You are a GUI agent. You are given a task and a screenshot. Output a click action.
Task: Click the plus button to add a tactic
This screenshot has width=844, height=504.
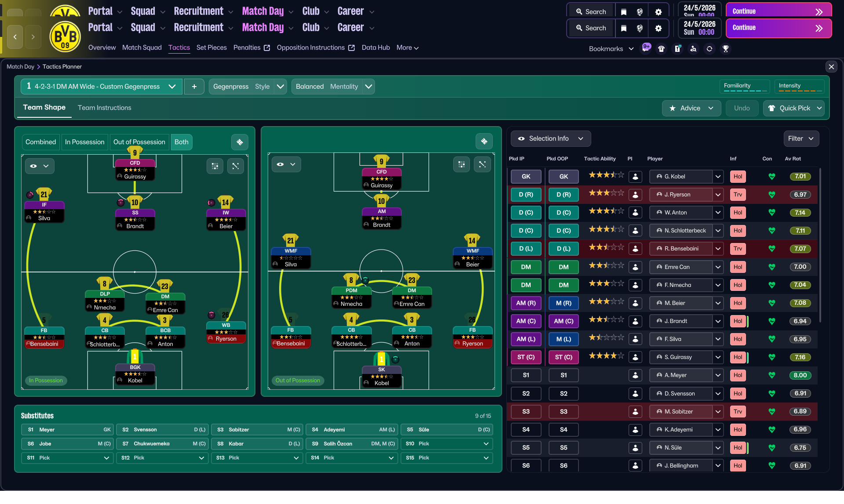point(194,87)
